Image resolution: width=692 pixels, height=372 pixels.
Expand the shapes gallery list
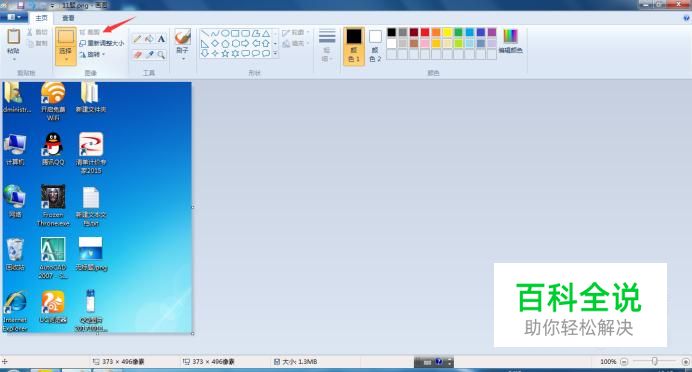point(275,53)
